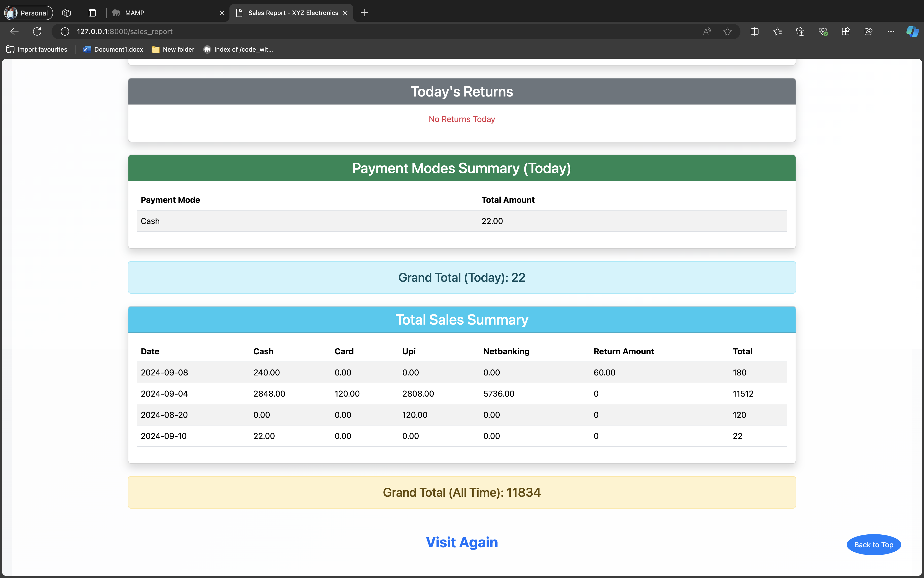Close the MAMP tab

(222, 13)
